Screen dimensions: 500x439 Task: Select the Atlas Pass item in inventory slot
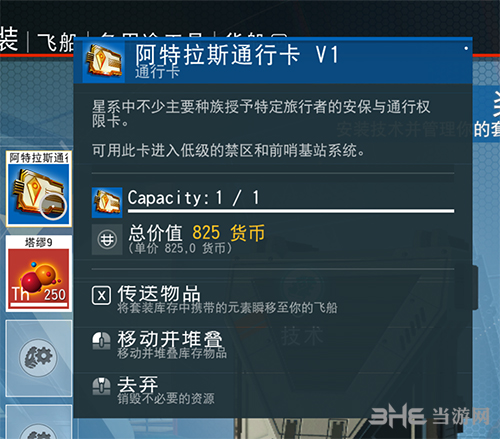[x=39, y=189]
